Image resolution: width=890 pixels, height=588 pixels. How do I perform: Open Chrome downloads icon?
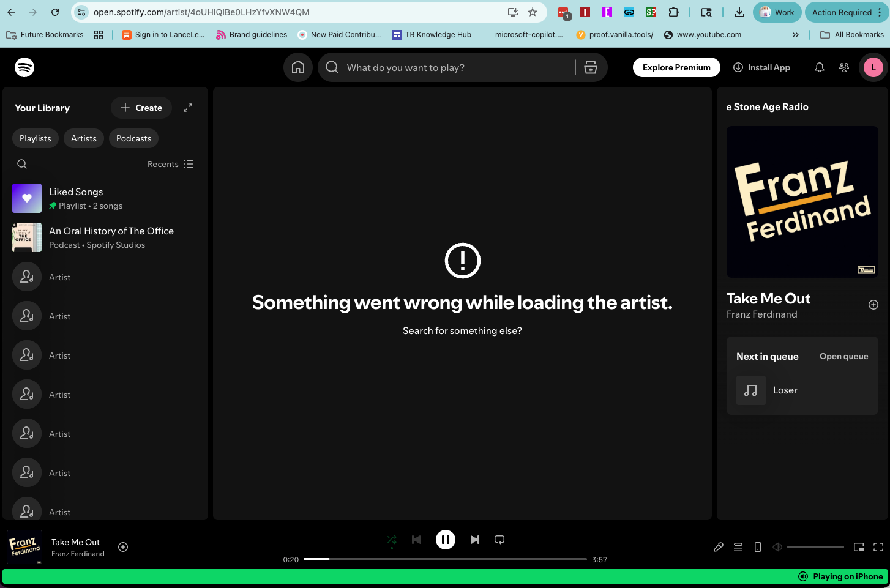coord(739,12)
